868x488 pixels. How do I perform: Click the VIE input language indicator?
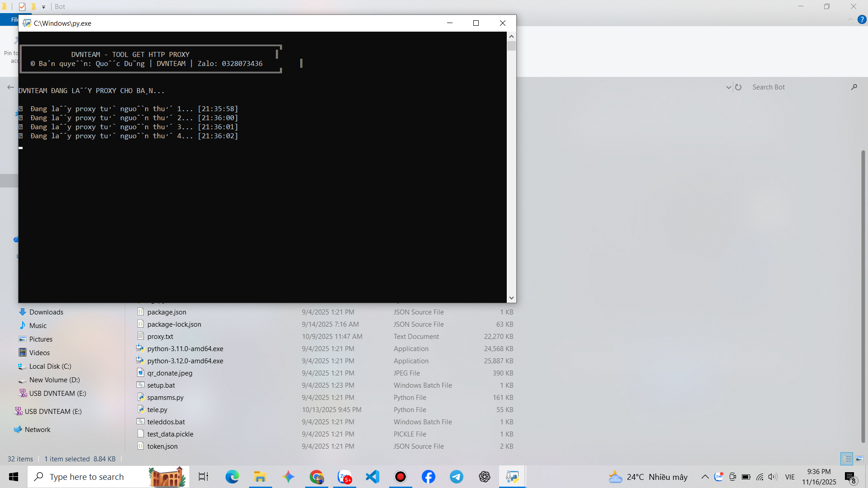790,477
